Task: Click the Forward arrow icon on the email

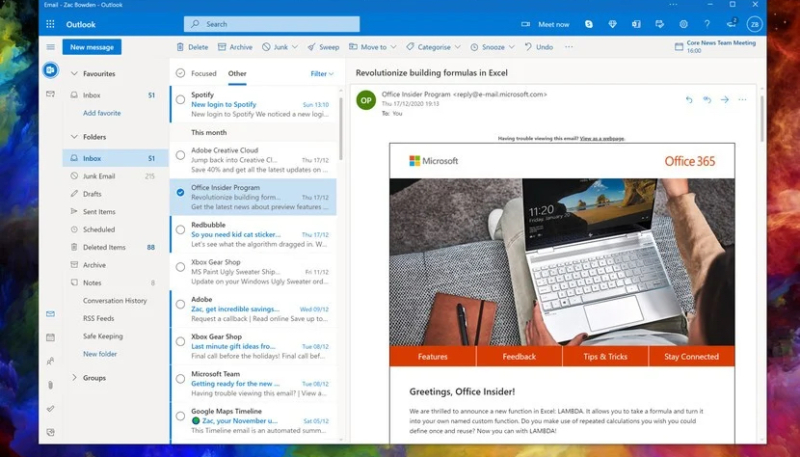Action: [725, 99]
